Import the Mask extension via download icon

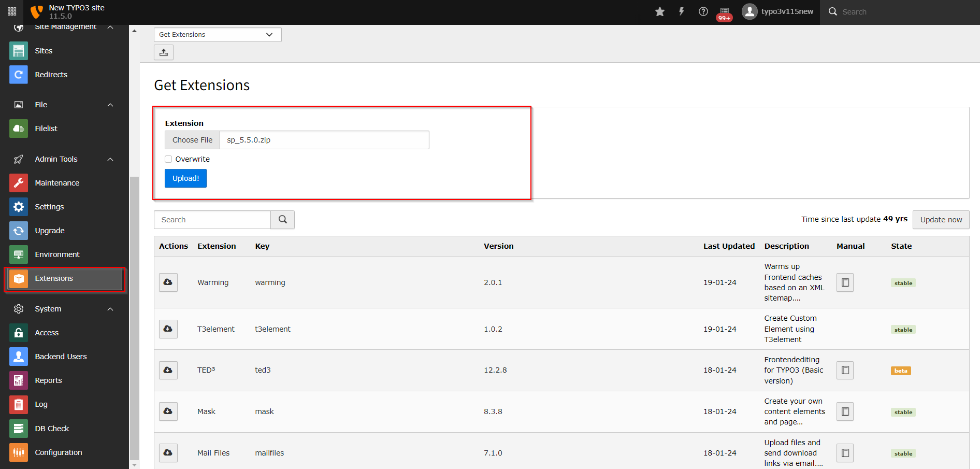point(168,411)
